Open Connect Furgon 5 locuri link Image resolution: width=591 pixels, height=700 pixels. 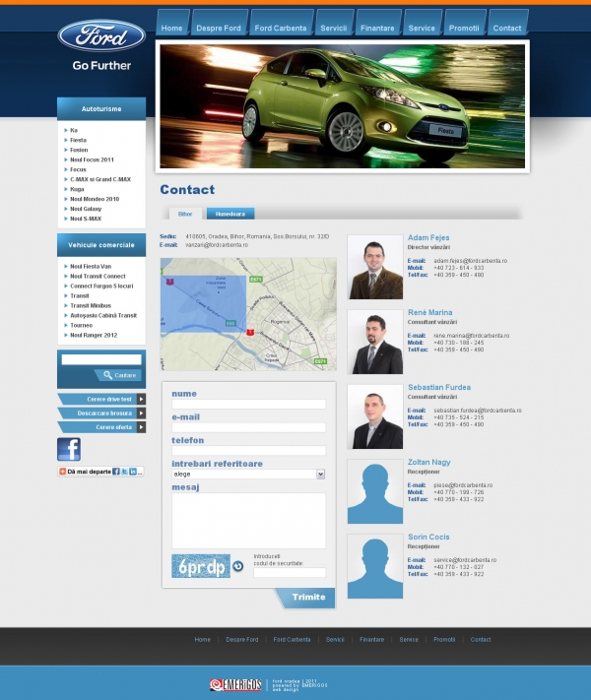pos(101,286)
